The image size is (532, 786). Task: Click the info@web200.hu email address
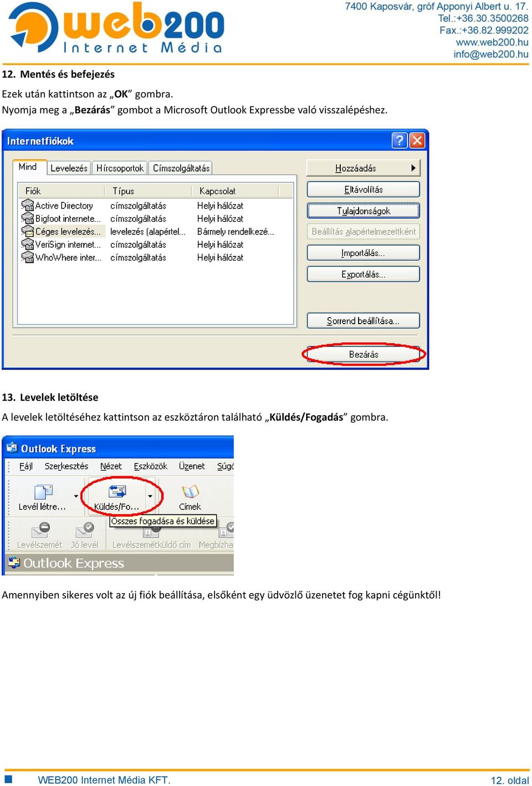[x=491, y=54]
